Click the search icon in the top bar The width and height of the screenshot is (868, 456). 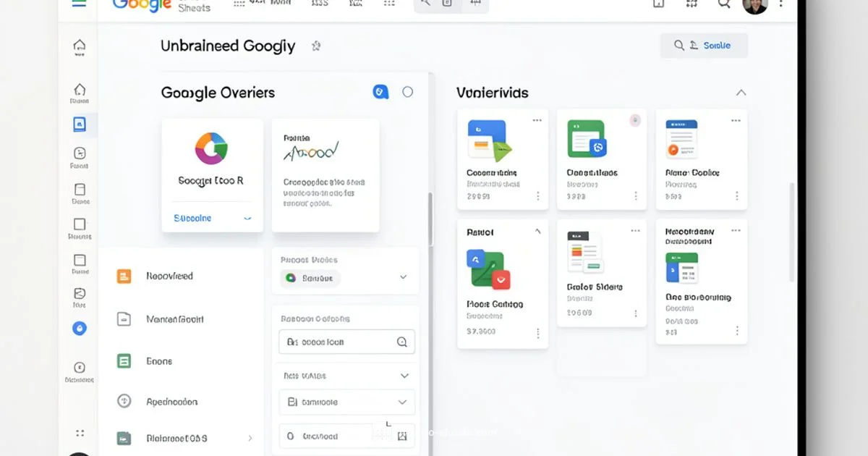click(x=724, y=4)
